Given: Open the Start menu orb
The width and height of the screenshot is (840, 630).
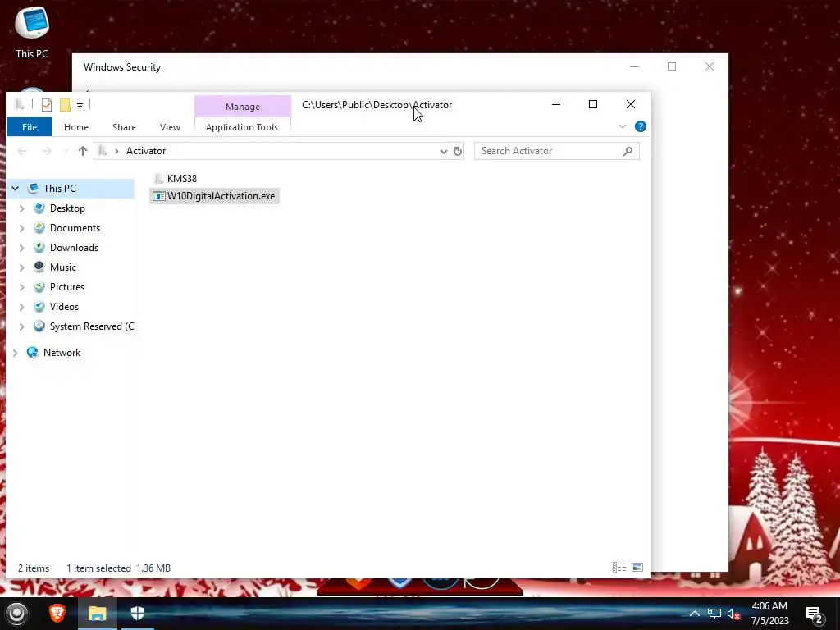Looking at the screenshot, I should pyautogui.click(x=16, y=614).
